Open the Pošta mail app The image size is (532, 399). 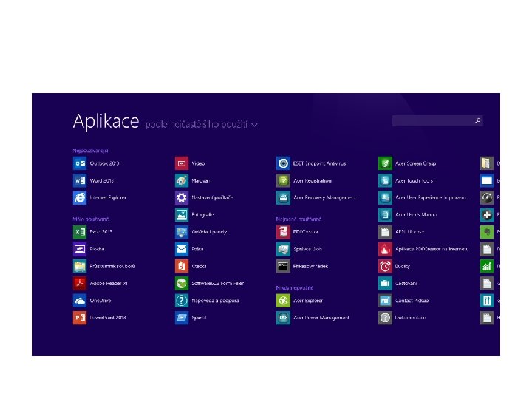point(189,249)
